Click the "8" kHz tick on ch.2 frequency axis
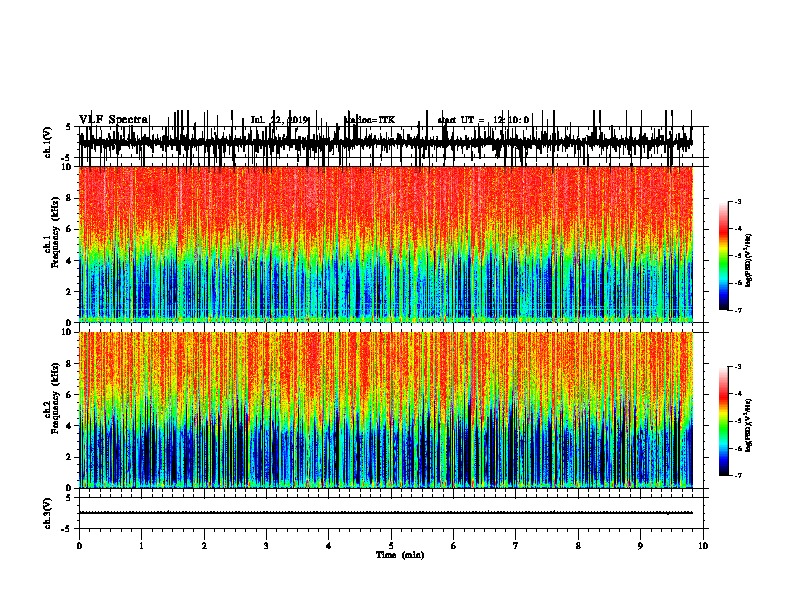Viewport: 792px width, 612px height. 69,364
